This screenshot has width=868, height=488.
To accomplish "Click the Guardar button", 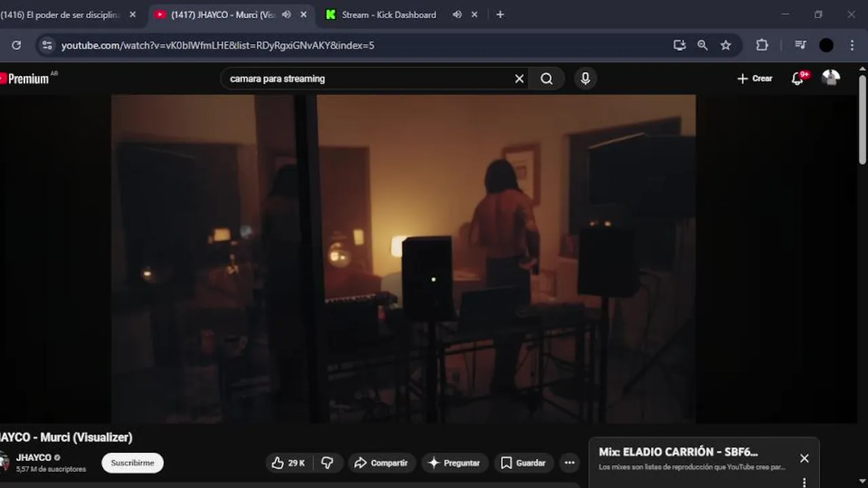I will tap(524, 463).
